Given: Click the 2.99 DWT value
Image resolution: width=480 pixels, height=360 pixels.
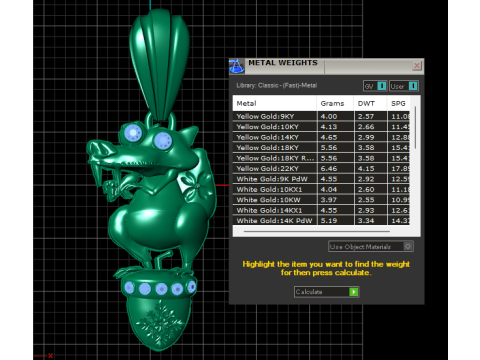Looking at the screenshot, I should pos(366,137).
